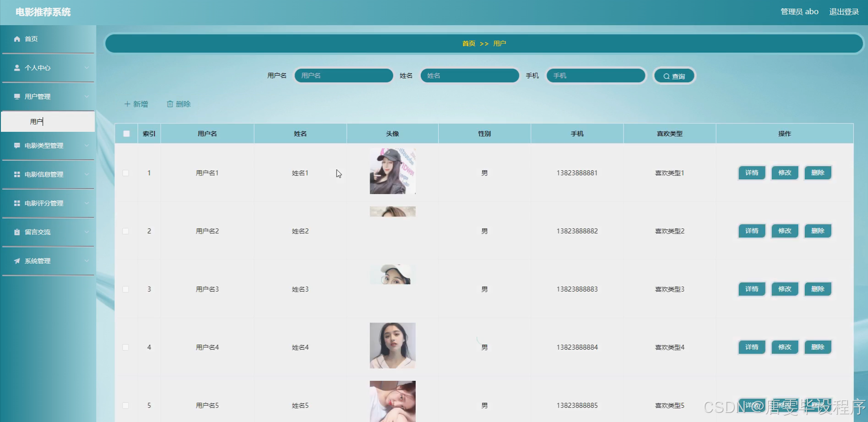Select the 用户 submenu item

click(x=48, y=122)
